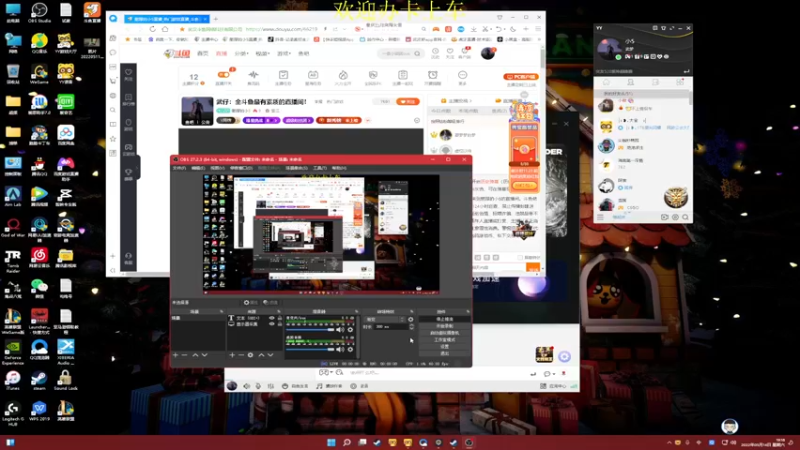800x450 pixels.
Task: Lock the text source in OBS
Action: click(x=280, y=318)
